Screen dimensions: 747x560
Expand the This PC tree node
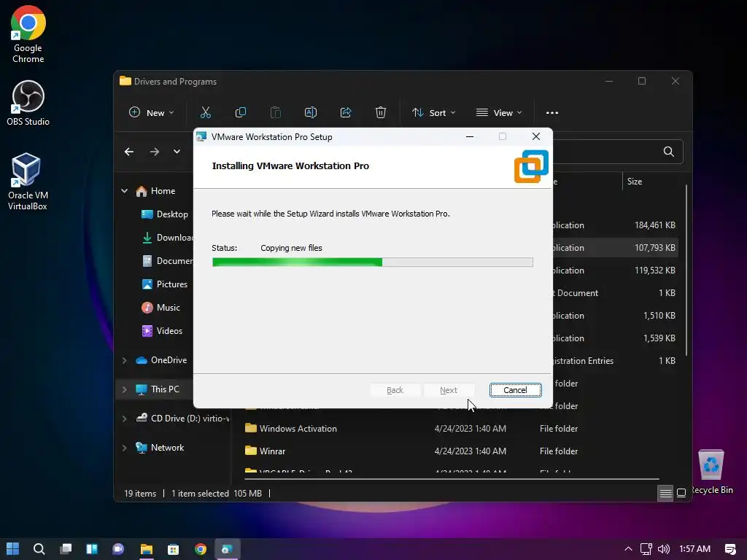click(124, 389)
